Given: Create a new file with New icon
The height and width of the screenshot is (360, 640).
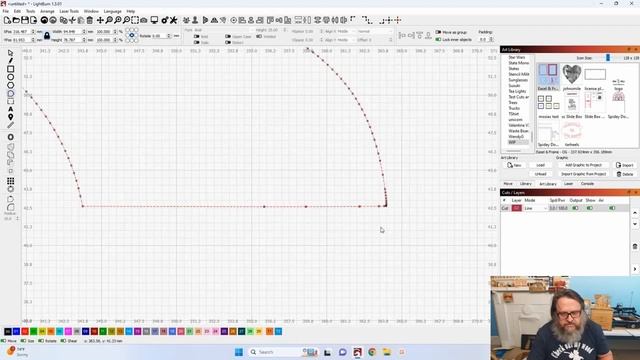Looking at the screenshot, I should (7, 20).
